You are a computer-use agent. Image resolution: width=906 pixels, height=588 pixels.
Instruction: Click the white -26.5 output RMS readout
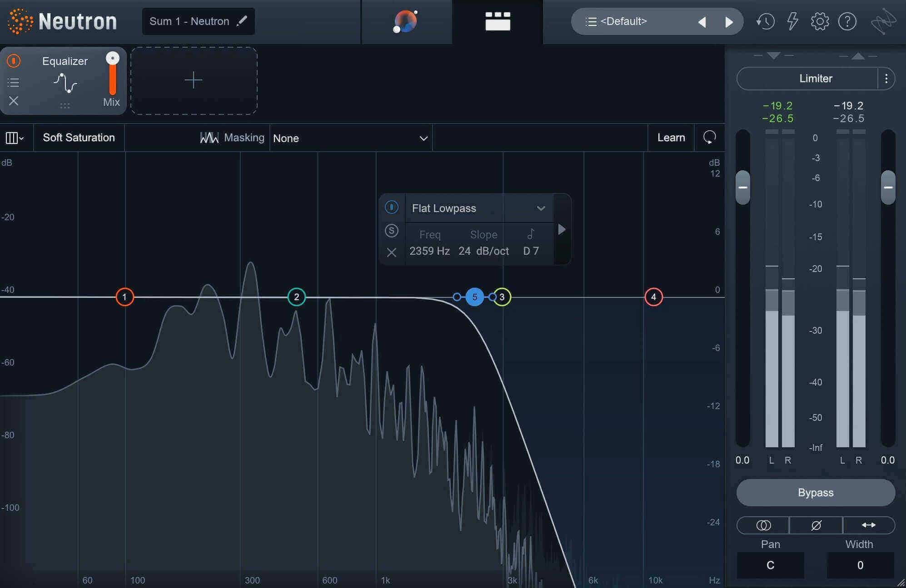pyautogui.click(x=849, y=119)
